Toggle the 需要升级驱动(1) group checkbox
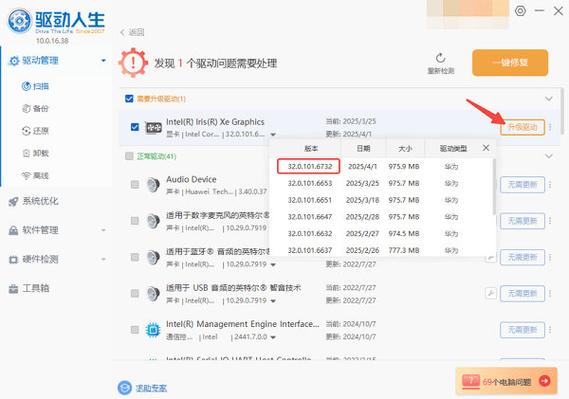The image size is (569, 399). click(x=129, y=99)
